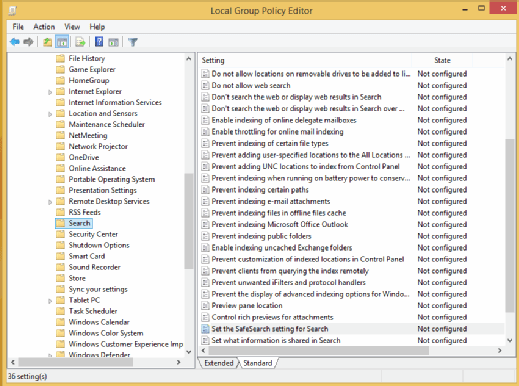
Task: Switch to the Extended tab
Action: coord(219,363)
